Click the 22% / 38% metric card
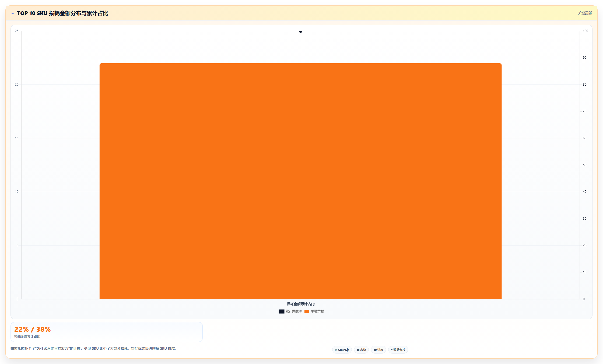Image resolution: width=603 pixels, height=364 pixels. pyautogui.click(x=107, y=332)
